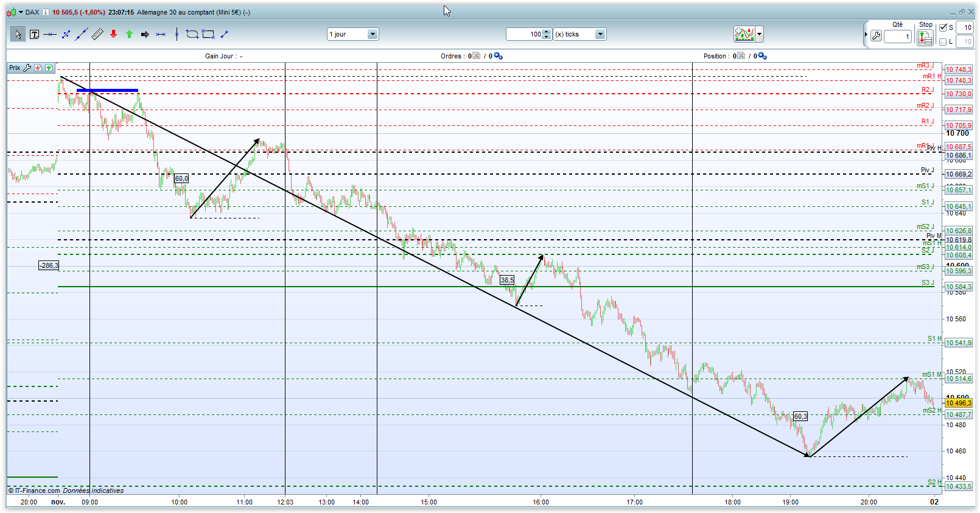
Task: Click the blue horizontal line on the chart
Action: click(x=107, y=91)
